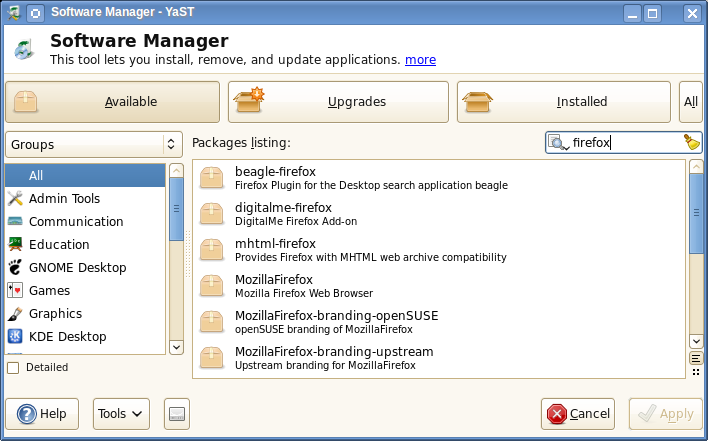Viewport: 708px width, 441px height.
Task: Open the Tools dropdown menu
Action: click(x=121, y=414)
